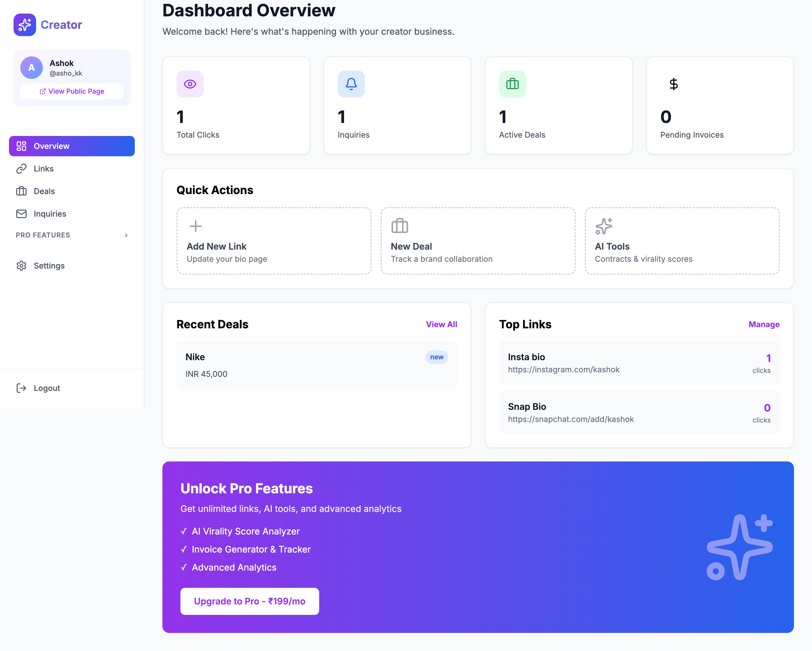
Task: Click the plus icon in Add New Link
Action: coord(195,226)
